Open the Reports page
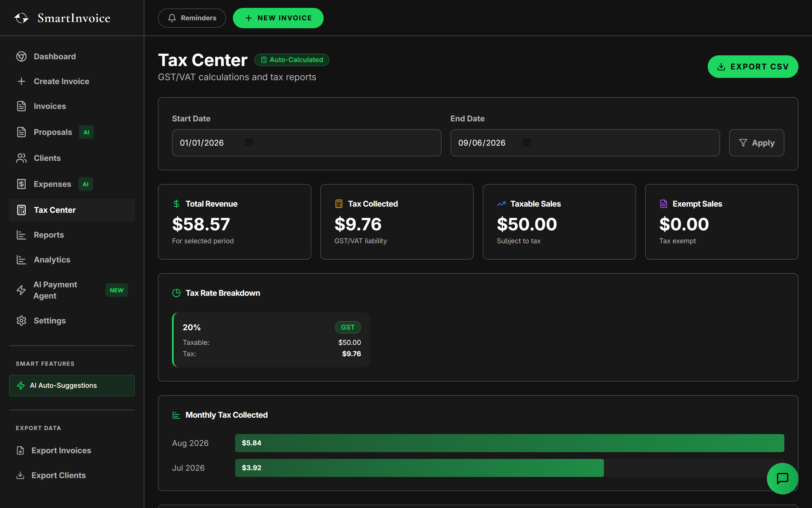The width and height of the screenshot is (812, 508). coord(72,235)
